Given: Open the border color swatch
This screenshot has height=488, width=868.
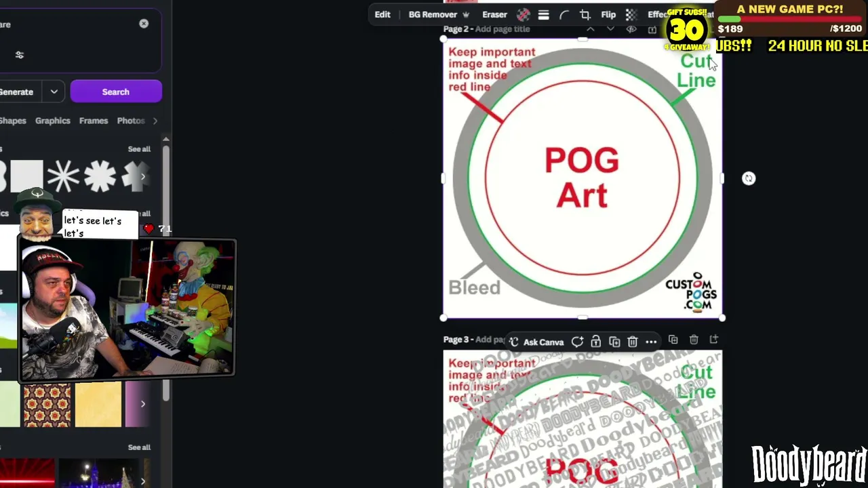Looking at the screenshot, I should click(523, 15).
